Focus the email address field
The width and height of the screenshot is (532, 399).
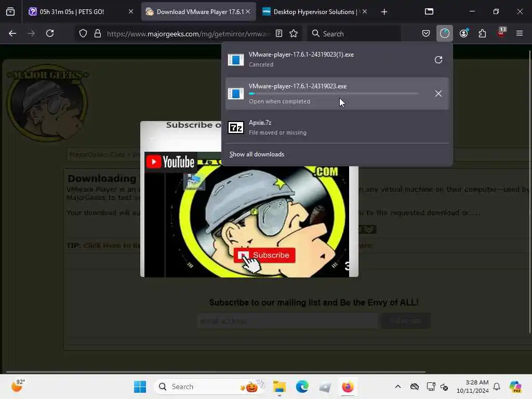[288, 321]
